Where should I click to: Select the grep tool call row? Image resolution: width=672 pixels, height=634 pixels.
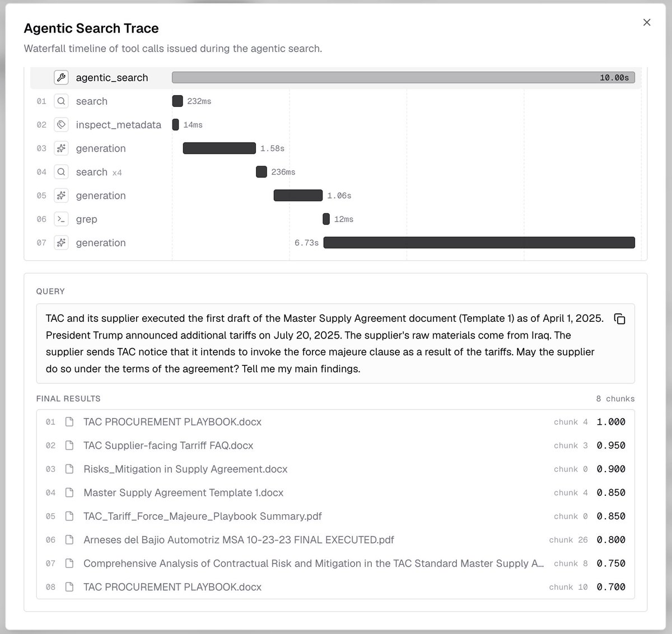click(x=335, y=219)
